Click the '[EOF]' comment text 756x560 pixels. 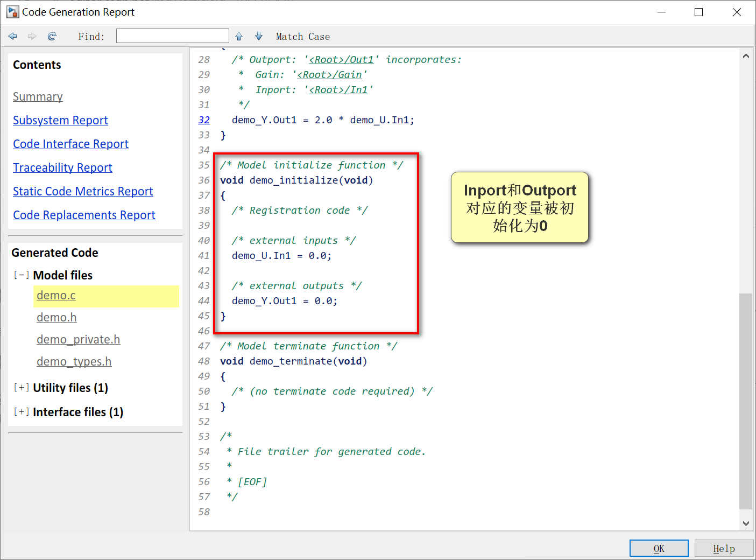[x=252, y=482]
